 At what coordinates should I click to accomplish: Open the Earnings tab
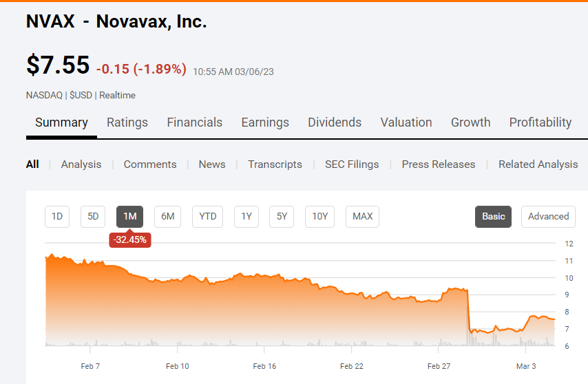[265, 122]
